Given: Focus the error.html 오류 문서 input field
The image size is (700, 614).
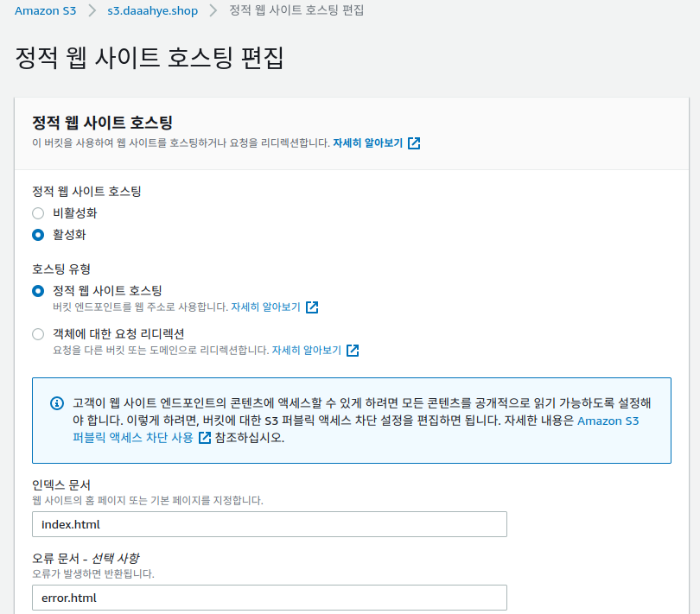Looking at the screenshot, I should point(269,598).
